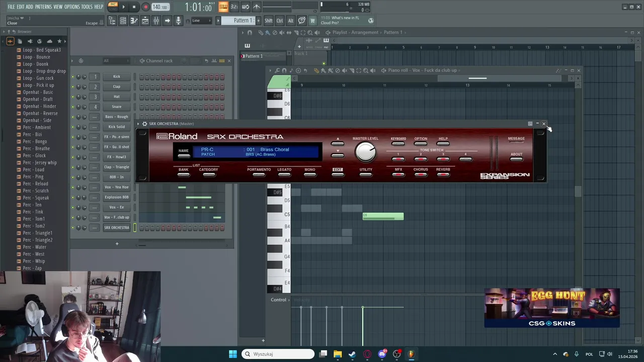Click patch up arrow on SRX Orchestra
The width and height of the screenshot is (644, 362).
[338, 143]
